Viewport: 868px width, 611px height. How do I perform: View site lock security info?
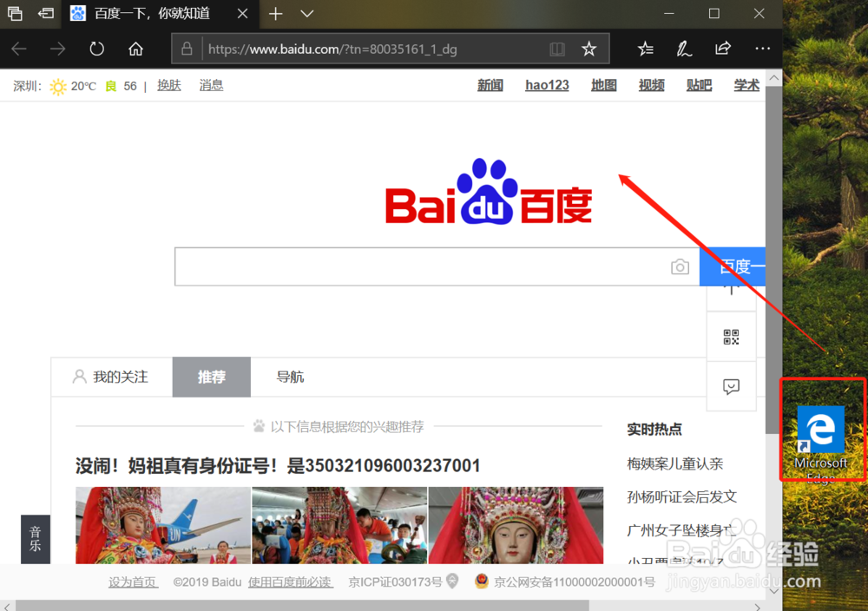point(187,49)
